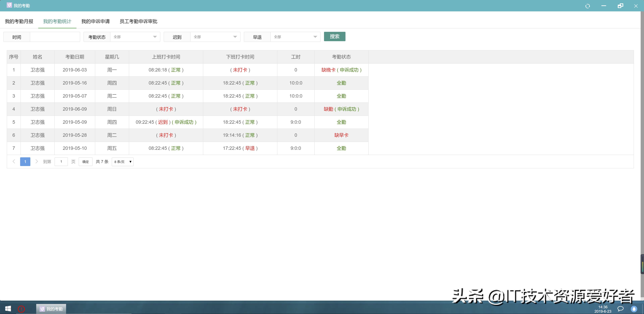
Task: Click the 到第 page number input box
Action: coord(61,162)
